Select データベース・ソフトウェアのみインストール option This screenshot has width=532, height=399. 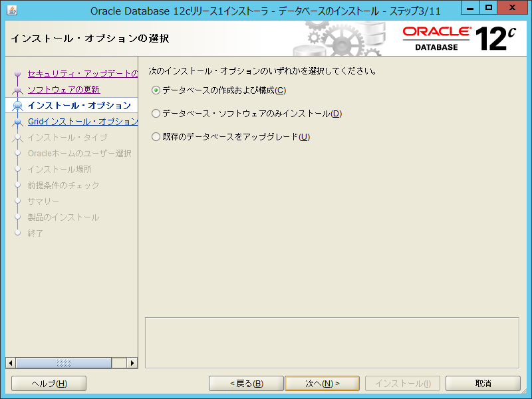click(156, 114)
